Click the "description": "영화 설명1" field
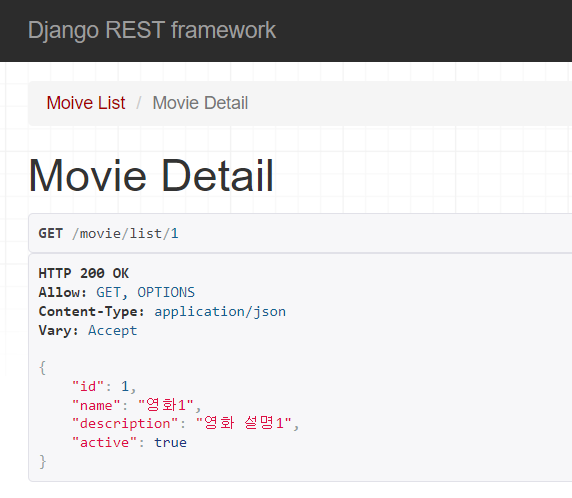This screenshot has height=498, width=572. (x=185, y=424)
